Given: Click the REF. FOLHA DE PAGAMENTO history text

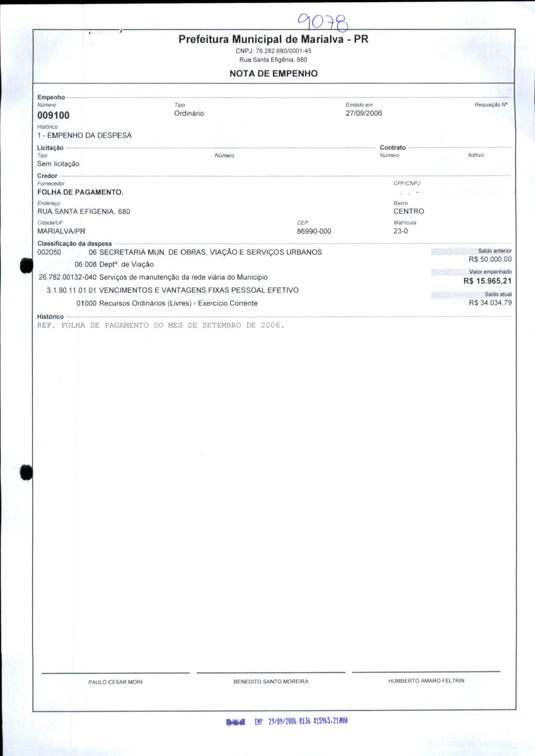Looking at the screenshot, I should pos(161,326).
